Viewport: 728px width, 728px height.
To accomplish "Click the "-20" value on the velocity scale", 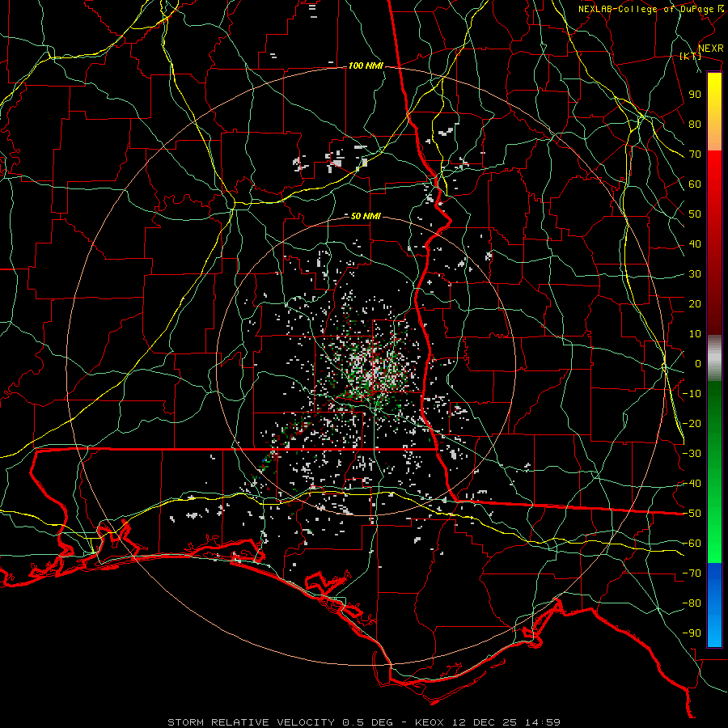I will pyautogui.click(x=692, y=423).
